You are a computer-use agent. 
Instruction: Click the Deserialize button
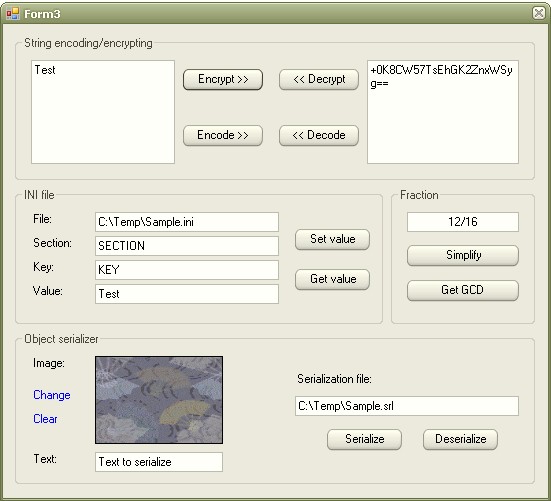pyautogui.click(x=460, y=439)
